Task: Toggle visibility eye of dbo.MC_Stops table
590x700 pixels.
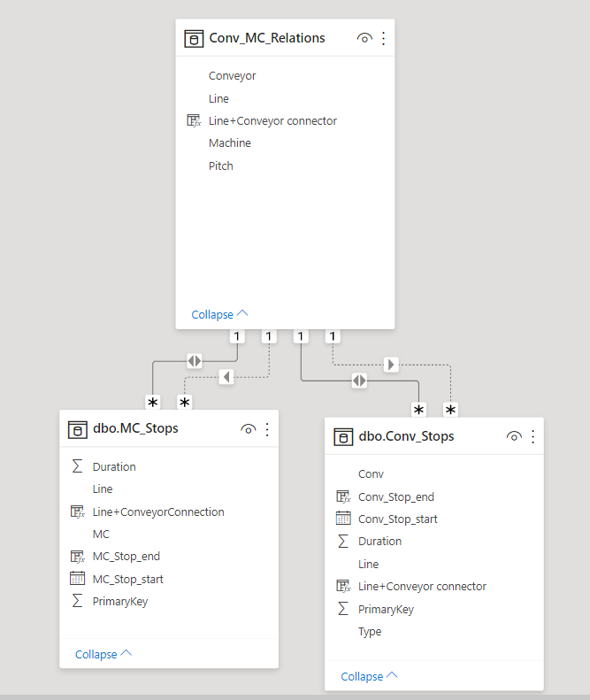Action: [x=249, y=429]
